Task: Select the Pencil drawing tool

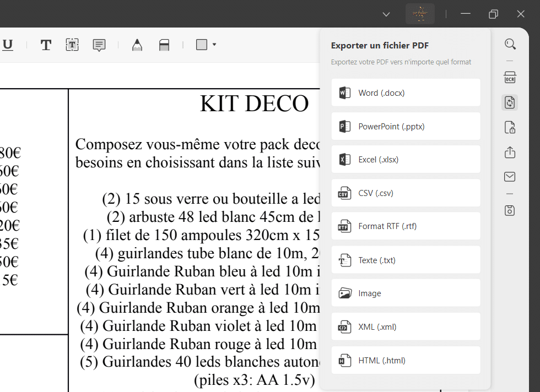Action: tap(137, 45)
